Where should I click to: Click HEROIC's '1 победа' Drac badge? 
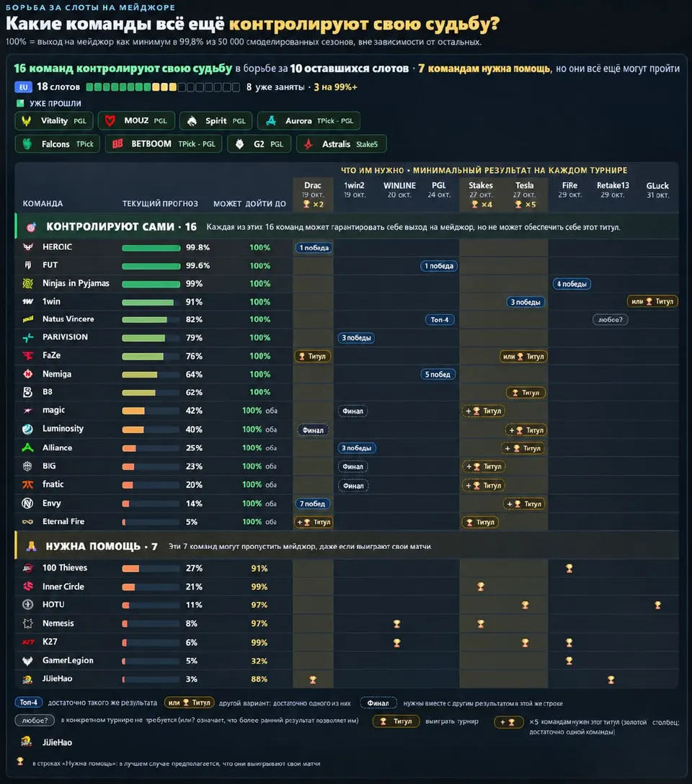pos(314,248)
